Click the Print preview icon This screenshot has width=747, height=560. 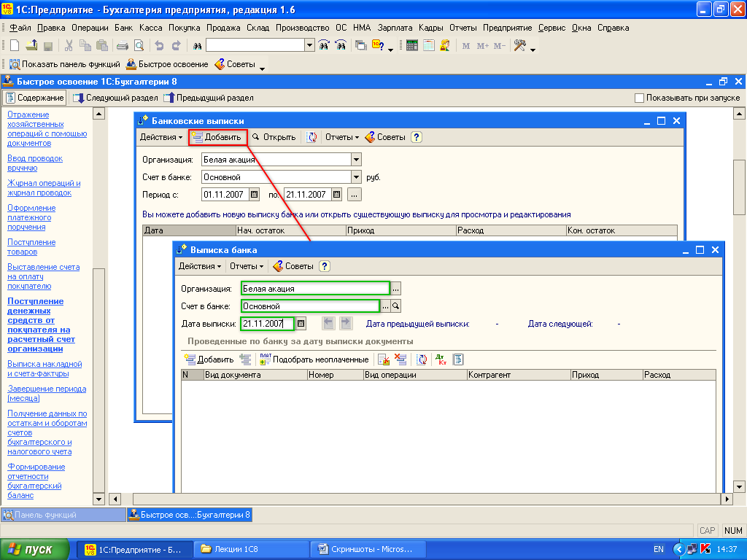(x=139, y=46)
